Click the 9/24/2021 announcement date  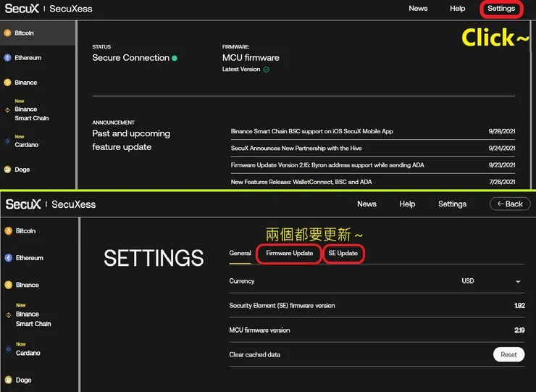[x=501, y=148]
